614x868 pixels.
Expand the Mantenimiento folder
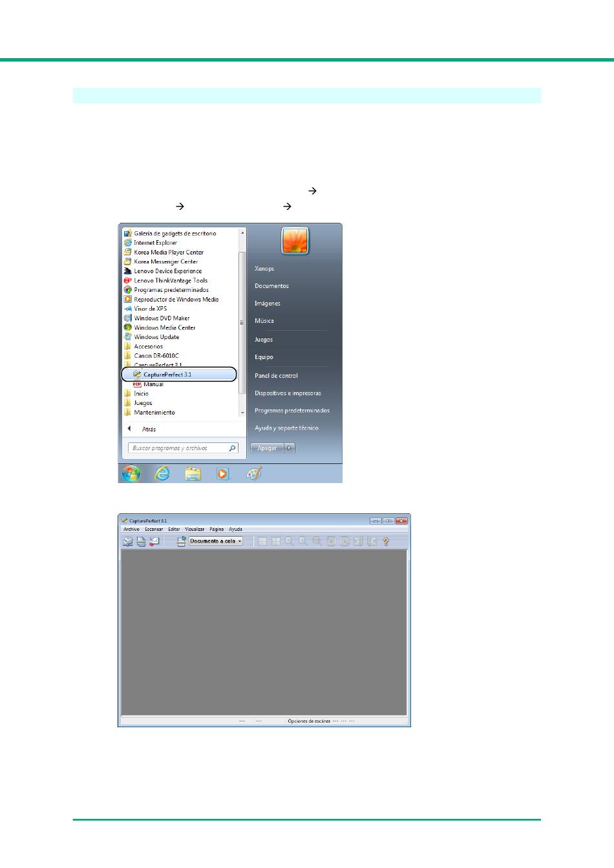(149, 413)
